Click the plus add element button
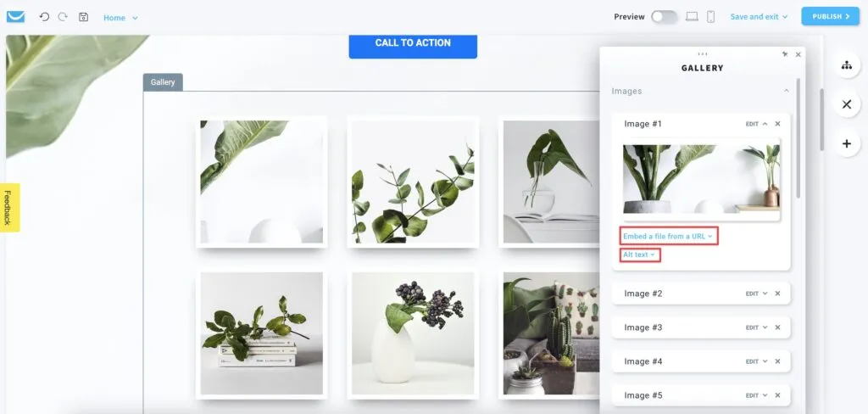This screenshot has height=414, width=868. pos(847,143)
